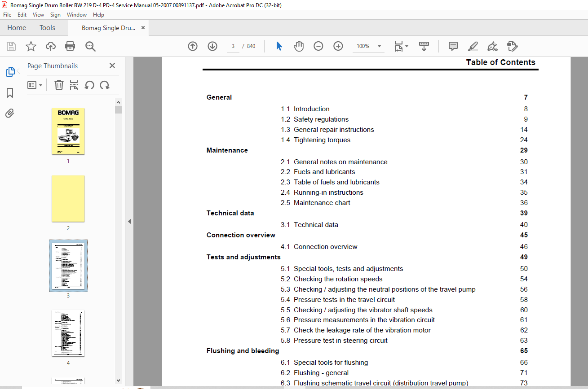Click the Save file icon

click(11, 46)
